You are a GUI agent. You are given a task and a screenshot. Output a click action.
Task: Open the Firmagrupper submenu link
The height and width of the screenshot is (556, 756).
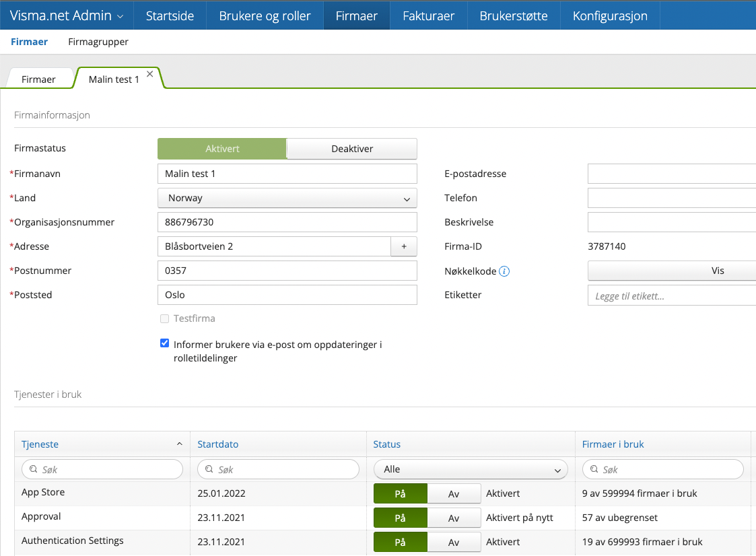tap(98, 42)
